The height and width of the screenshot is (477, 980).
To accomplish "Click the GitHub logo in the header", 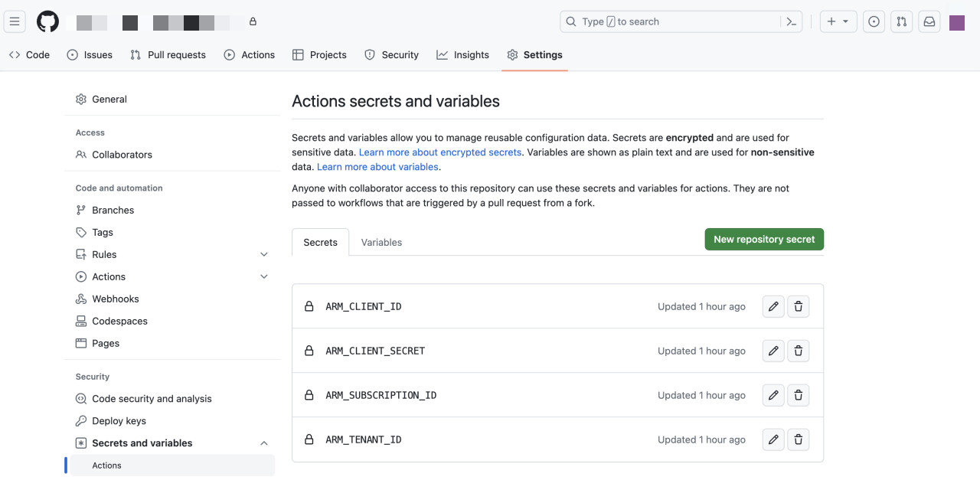I will pos(47,21).
